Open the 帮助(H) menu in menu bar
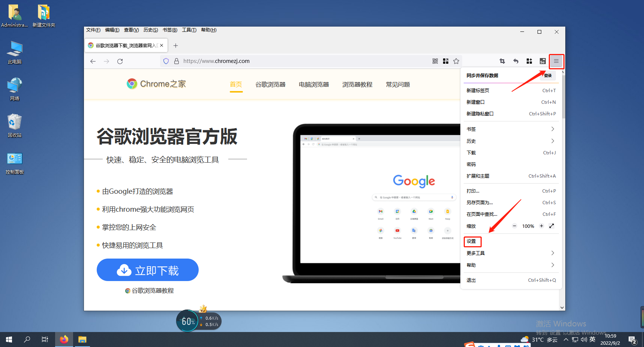This screenshot has width=644, height=347. click(x=209, y=30)
